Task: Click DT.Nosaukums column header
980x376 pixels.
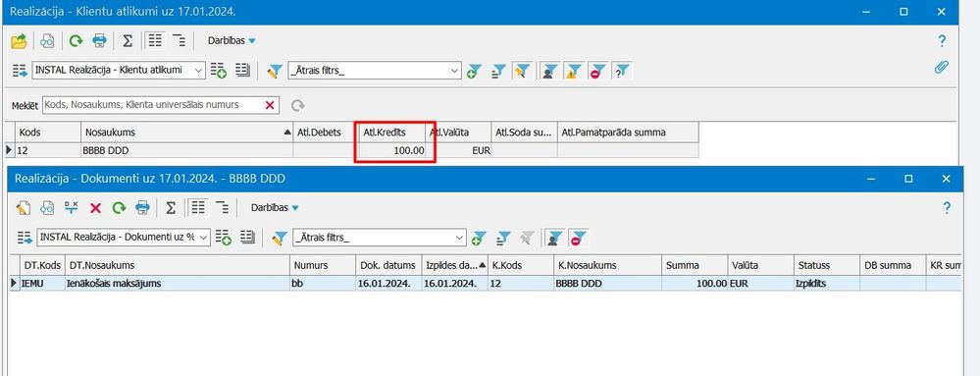Action: click(177, 265)
